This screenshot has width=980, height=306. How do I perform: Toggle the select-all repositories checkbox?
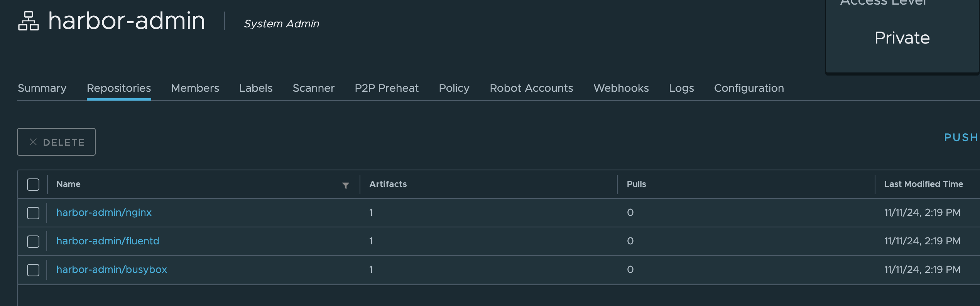[x=33, y=185]
